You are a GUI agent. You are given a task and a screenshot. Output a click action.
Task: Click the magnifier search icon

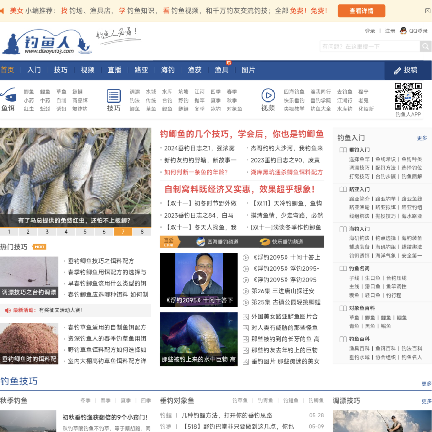tap(425, 46)
